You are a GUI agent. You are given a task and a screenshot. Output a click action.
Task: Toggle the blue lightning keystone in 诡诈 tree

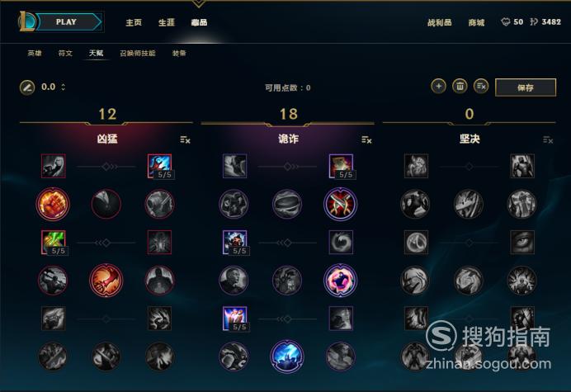[x=287, y=357]
